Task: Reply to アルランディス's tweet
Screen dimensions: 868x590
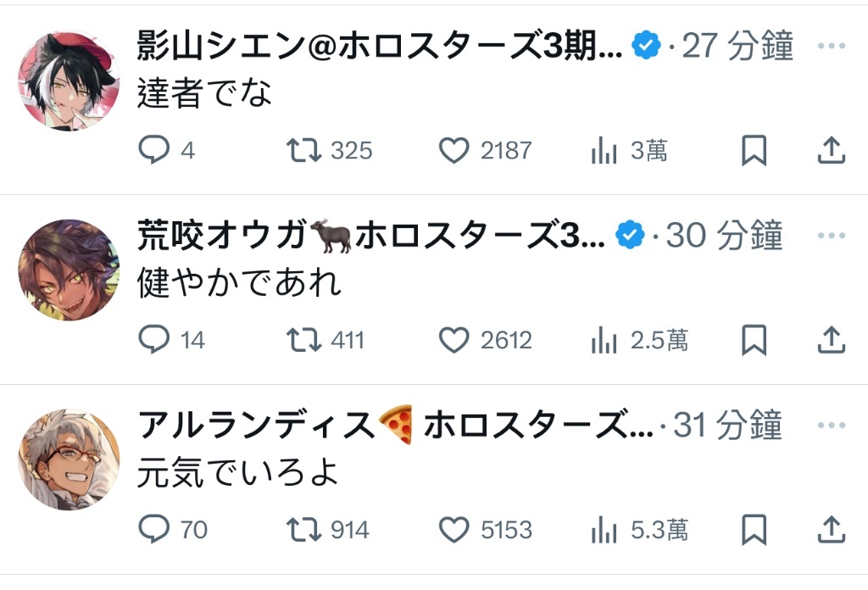Action: pos(153,530)
